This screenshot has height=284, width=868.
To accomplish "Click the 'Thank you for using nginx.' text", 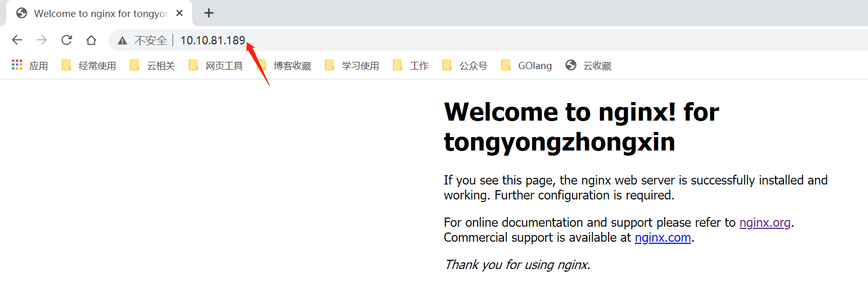I will tap(517, 265).
